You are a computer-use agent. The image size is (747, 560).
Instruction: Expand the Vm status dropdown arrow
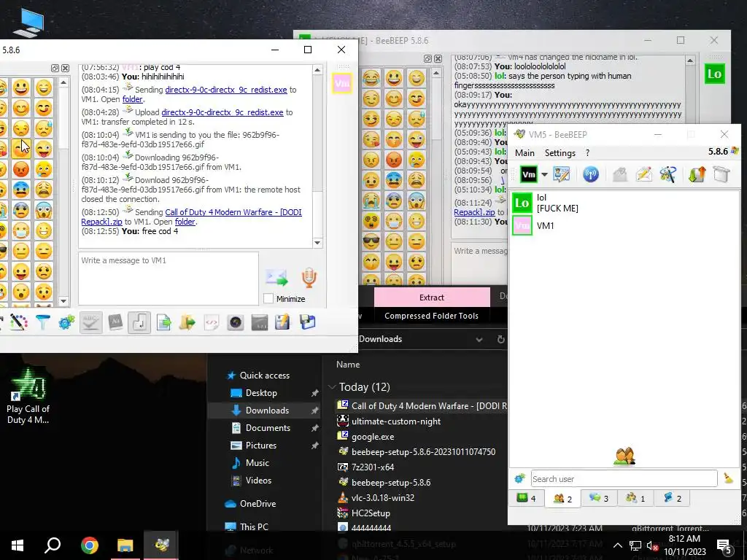coord(544,174)
